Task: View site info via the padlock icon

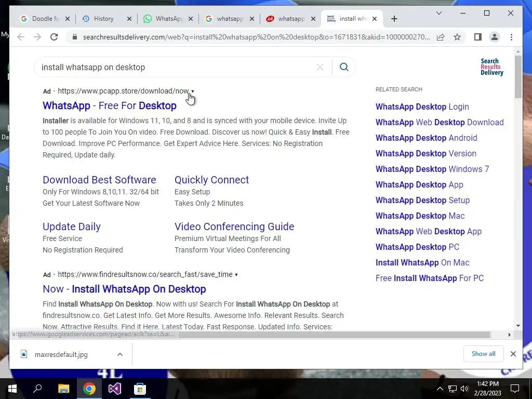Action: pos(75,37)
